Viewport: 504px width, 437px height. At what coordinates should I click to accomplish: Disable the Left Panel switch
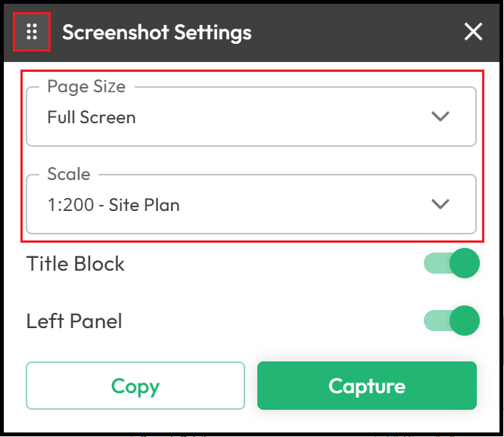452,321
